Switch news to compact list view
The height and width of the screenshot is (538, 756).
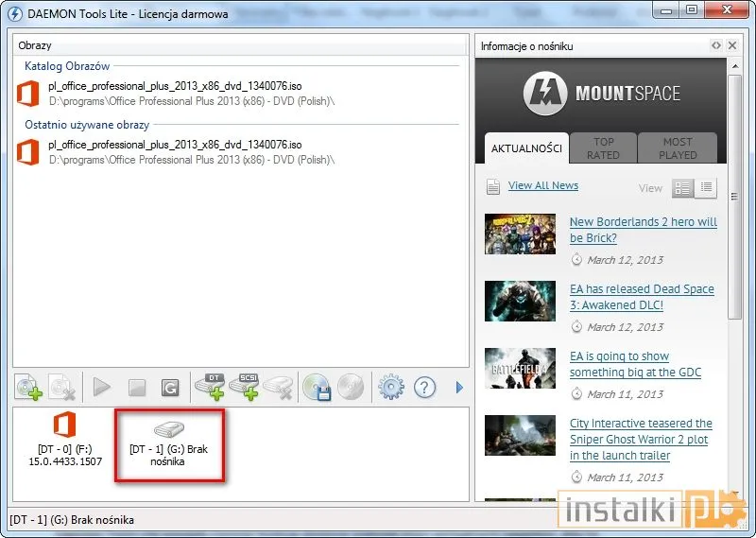click(x=706, y=188)
